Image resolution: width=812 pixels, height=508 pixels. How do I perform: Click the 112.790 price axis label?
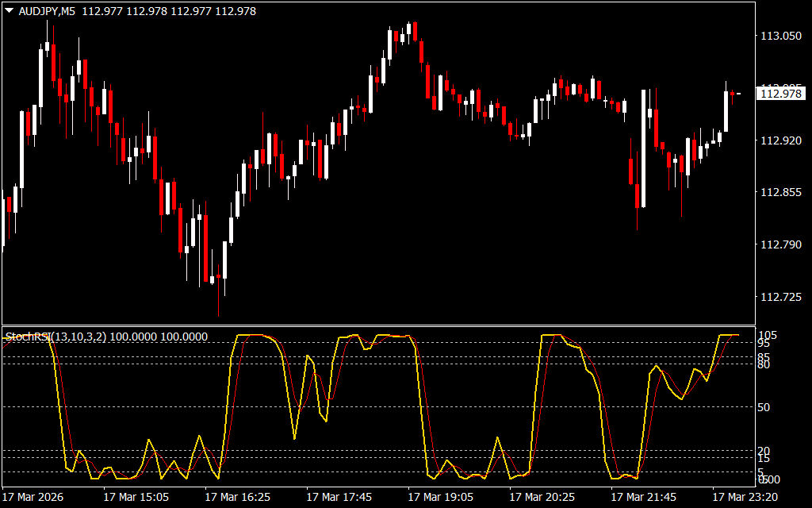(x=780, y=244)
